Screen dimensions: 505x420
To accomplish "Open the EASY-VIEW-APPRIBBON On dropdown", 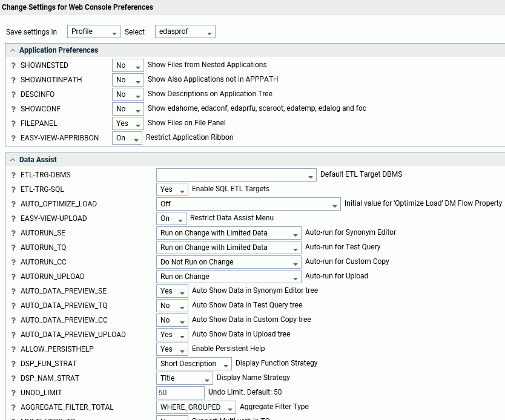I will [x=127, y=138].
